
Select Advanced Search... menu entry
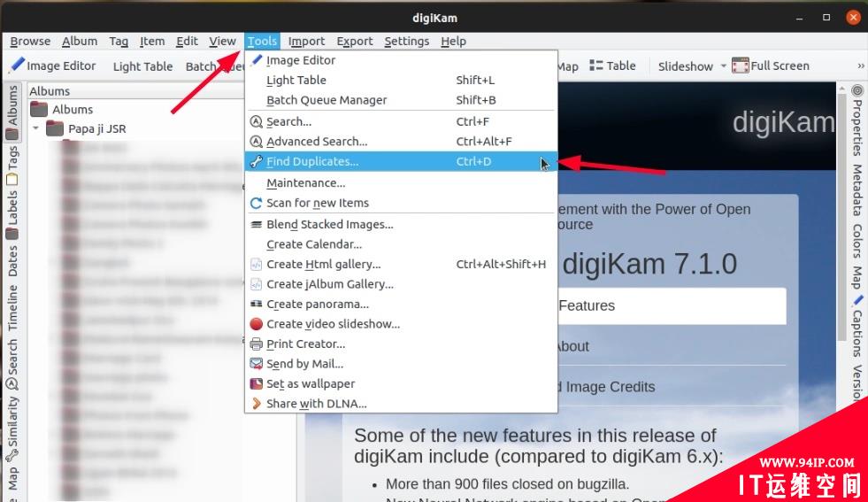pyautogui.click(x=401, y=142)
